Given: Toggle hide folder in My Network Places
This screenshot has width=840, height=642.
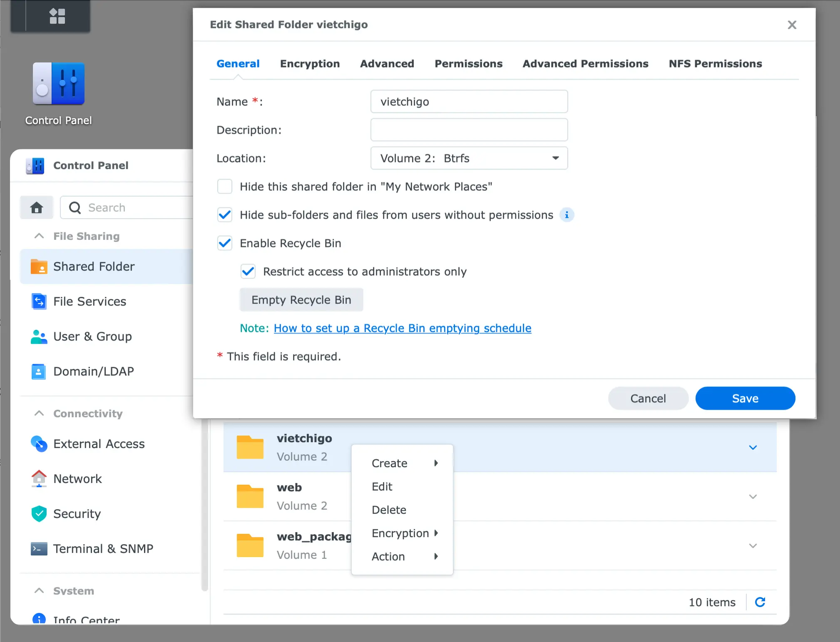Looking at the screenshot, I should click(225, 187).
